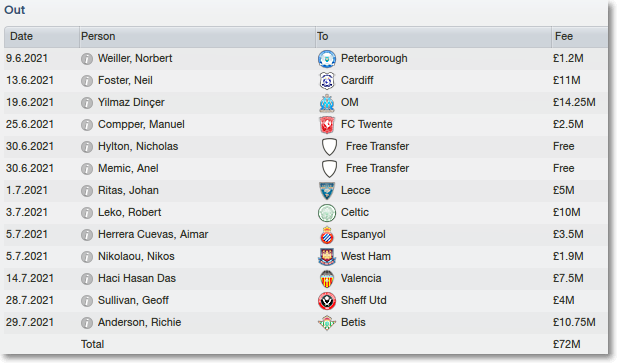Open the Betis club name

coord(353,322)
